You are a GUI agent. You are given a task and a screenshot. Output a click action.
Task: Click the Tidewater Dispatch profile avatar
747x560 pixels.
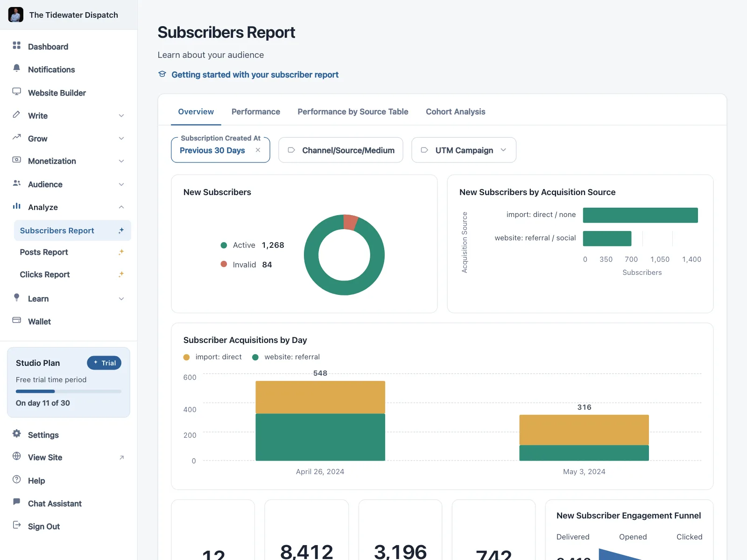pyautogui.click(x=16, y=14)
